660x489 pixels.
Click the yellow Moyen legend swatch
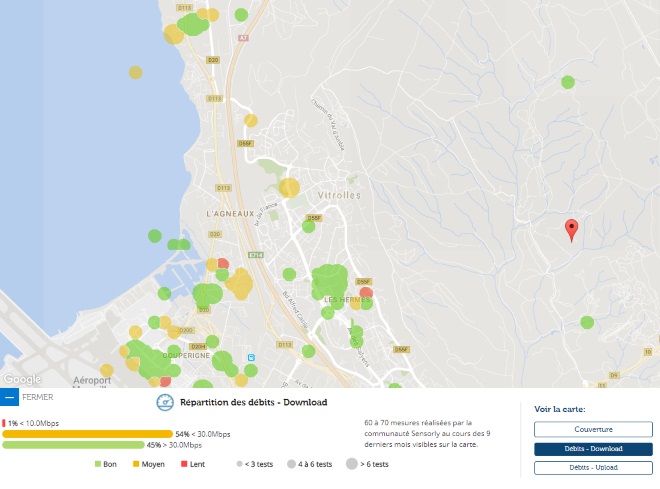pyautogui.click(x=134, y=465)
